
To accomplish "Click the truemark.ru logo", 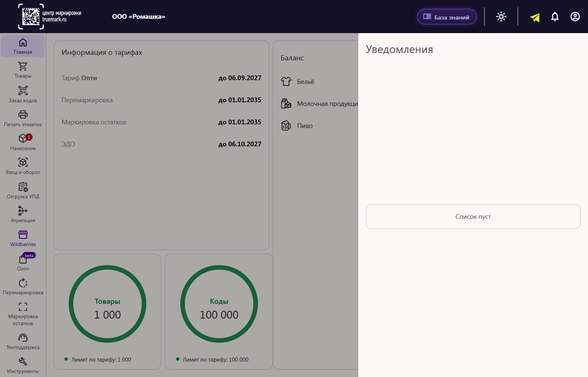I will click(x=50, y=17).
